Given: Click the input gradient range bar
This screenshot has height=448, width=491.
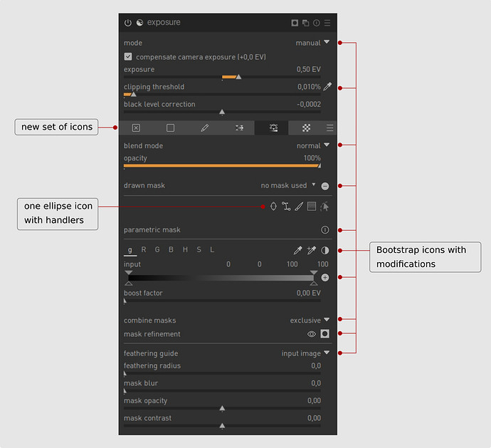Looking at the screenshot, I should 221,278.
